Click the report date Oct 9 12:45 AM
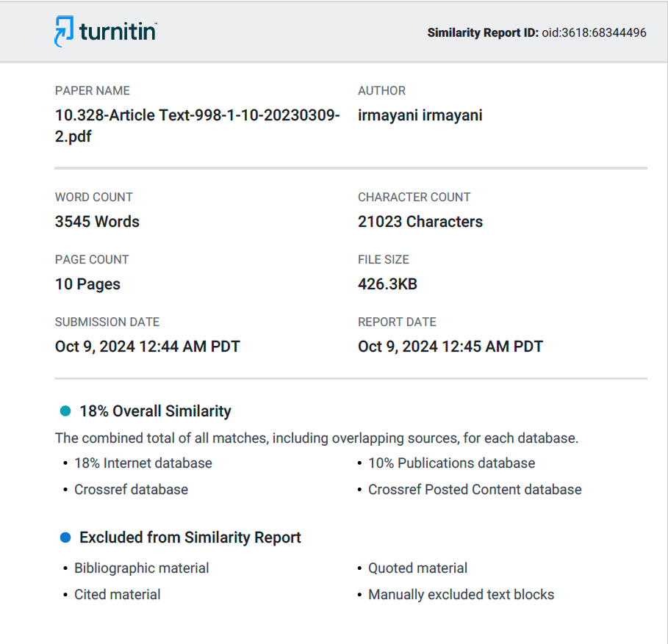Image resolution: width=668 pixels, height=644 pixels. coord(450,347)
